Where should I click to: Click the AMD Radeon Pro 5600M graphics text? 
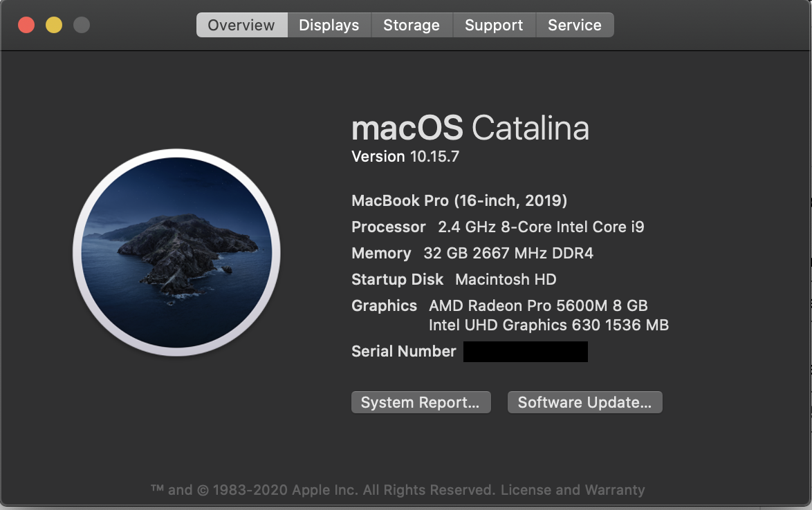click(538, 305)
